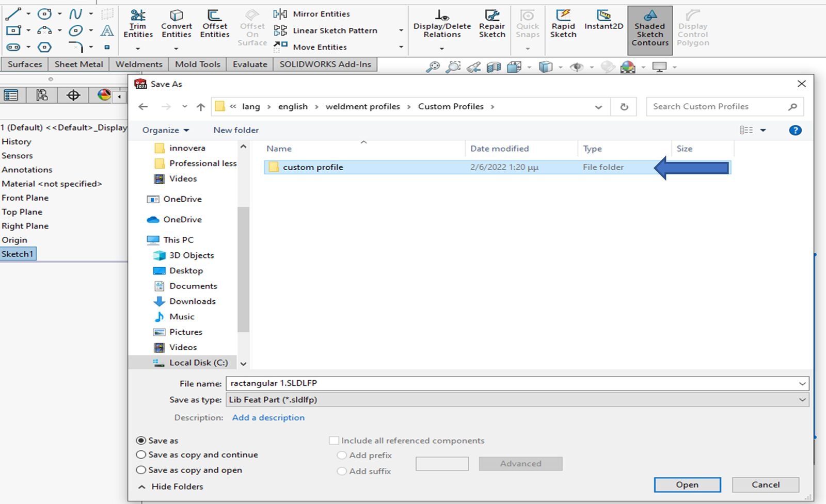Activate the Offset Entities tool

215,24
